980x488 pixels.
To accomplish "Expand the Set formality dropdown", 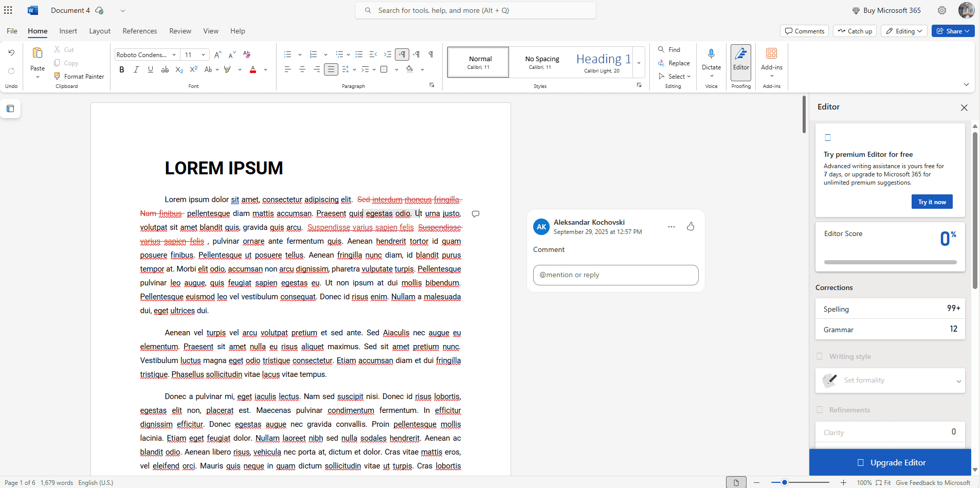I will pyautogui.click(x=958, y=381).
